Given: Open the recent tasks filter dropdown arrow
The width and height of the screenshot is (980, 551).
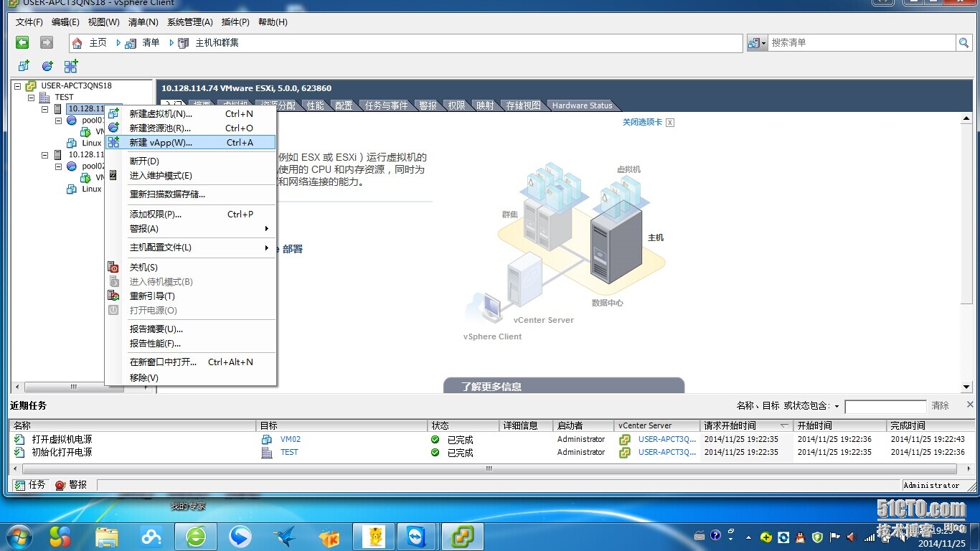Looking at the screenshot, I should 837,407.
